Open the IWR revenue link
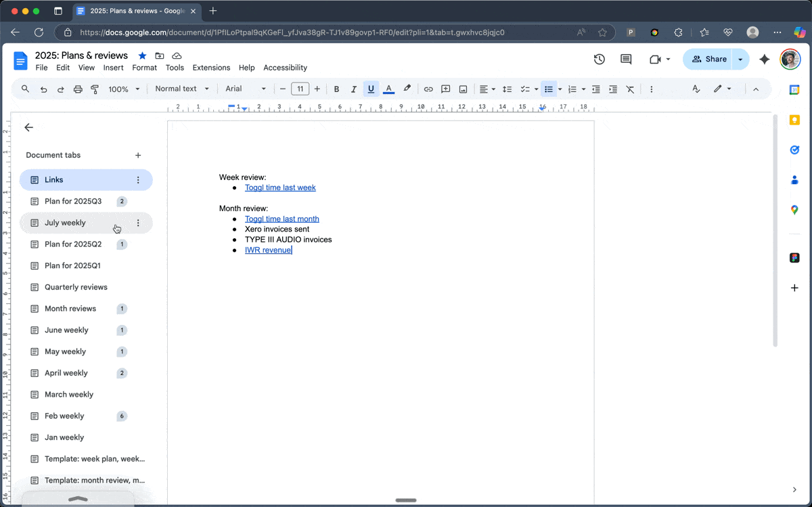 (x=268, y=250)
